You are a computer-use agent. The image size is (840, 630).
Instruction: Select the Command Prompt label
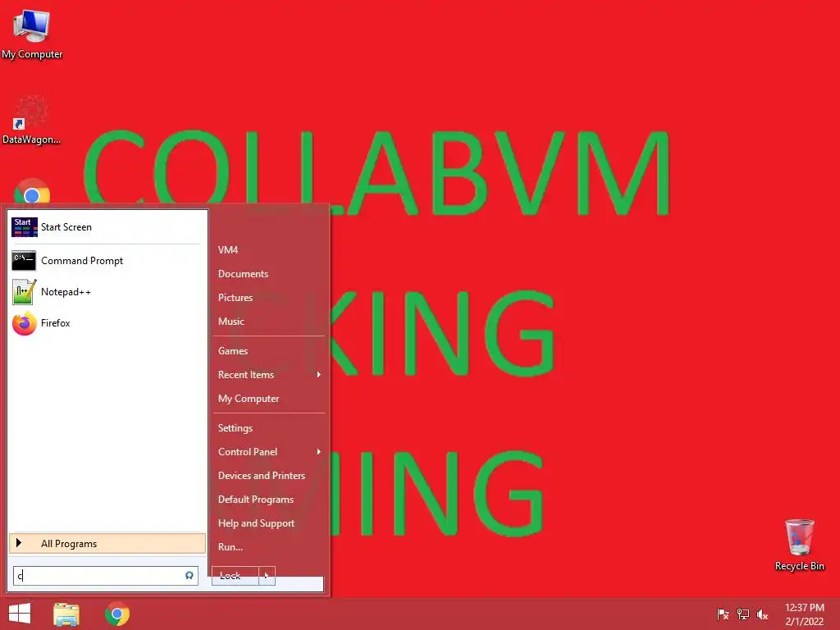point(82,261)
